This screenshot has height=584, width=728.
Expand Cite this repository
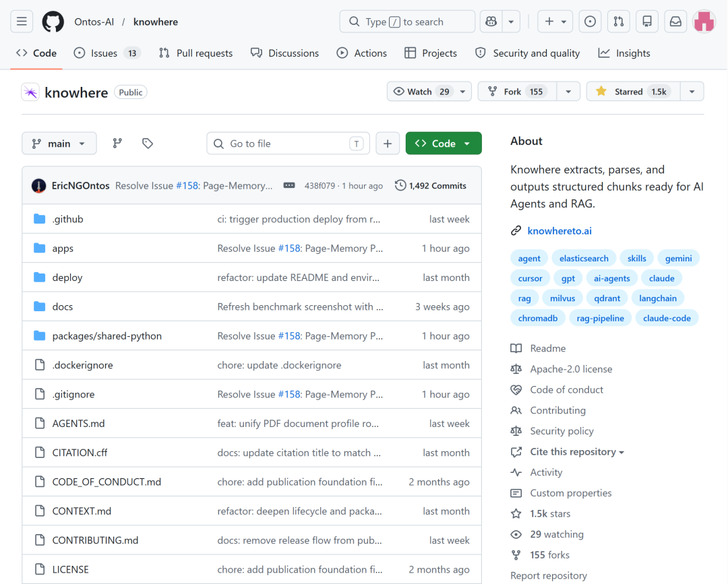pos(577,452)
